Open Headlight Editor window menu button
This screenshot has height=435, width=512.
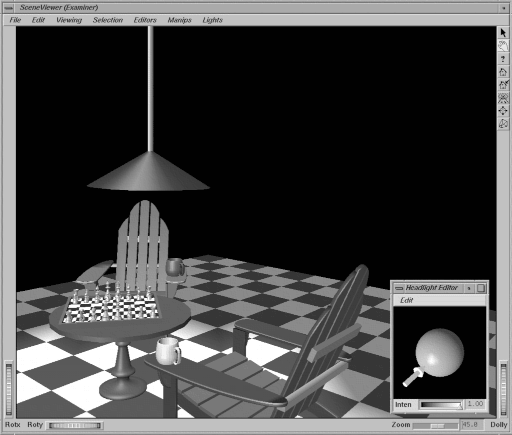399,288
